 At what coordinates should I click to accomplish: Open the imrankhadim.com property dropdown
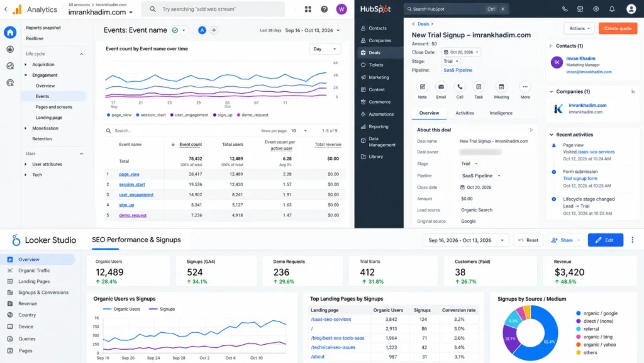point(101,13)
